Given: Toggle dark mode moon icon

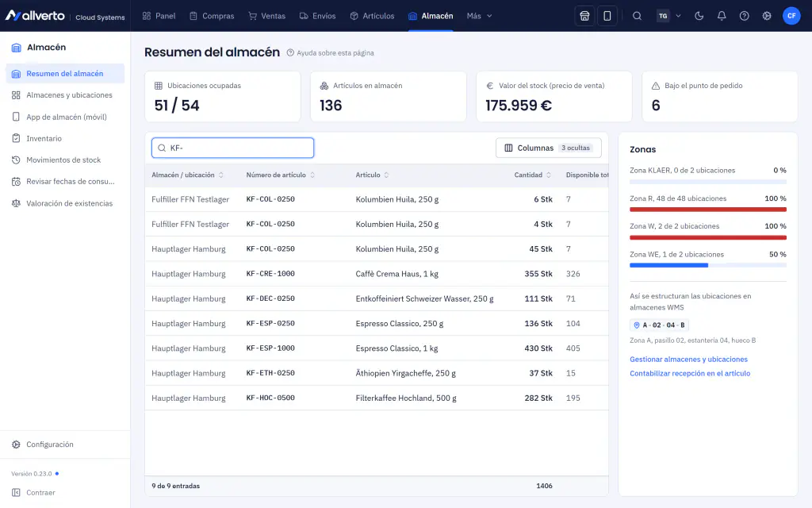Looking at the screenshot, I should pyautogui.click(x=699, y=16).
